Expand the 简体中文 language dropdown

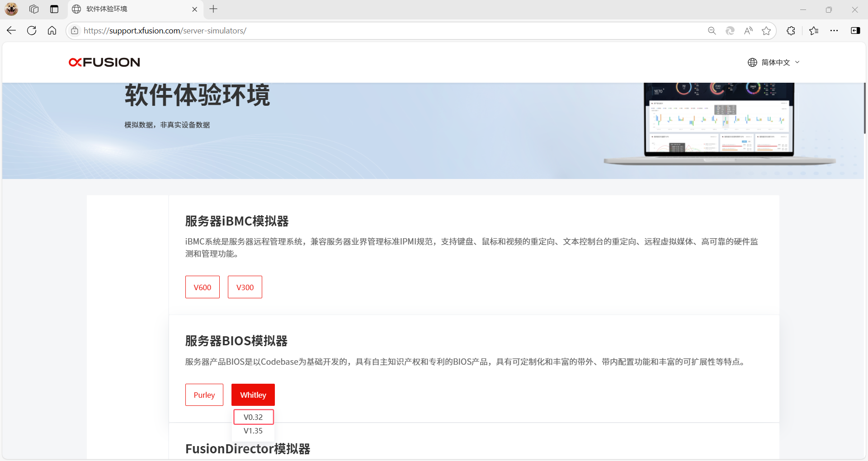point(780,62)
